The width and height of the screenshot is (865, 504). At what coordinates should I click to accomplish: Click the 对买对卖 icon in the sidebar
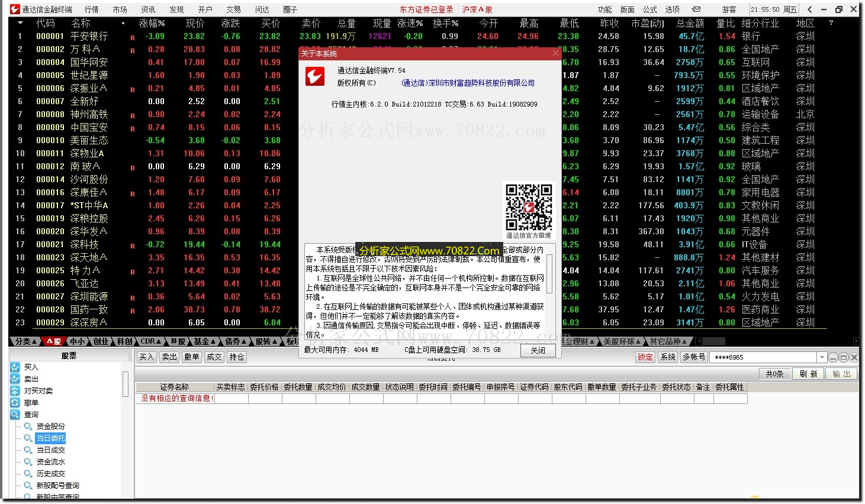15,391
